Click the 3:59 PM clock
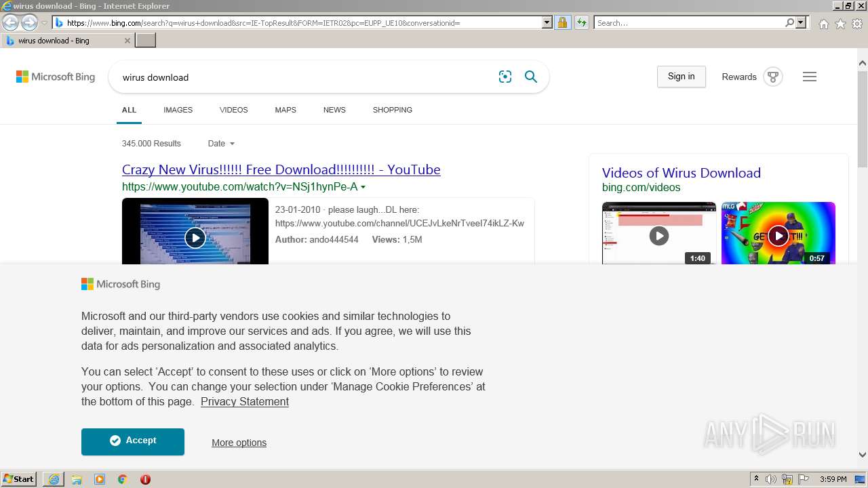Image resolution: width=868 pixels, height=488 pixels. click(x=833, y=479)
